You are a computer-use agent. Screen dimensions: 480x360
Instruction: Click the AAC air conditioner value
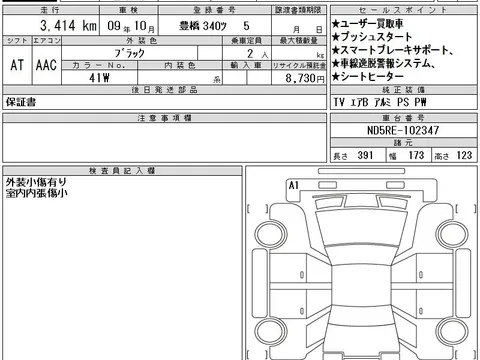click(x=46, y=65)
